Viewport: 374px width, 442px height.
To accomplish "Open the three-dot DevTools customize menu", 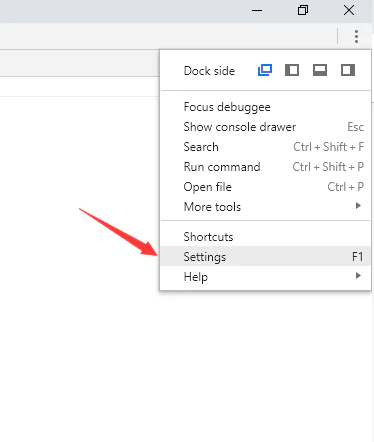I will tap(356, 36).
